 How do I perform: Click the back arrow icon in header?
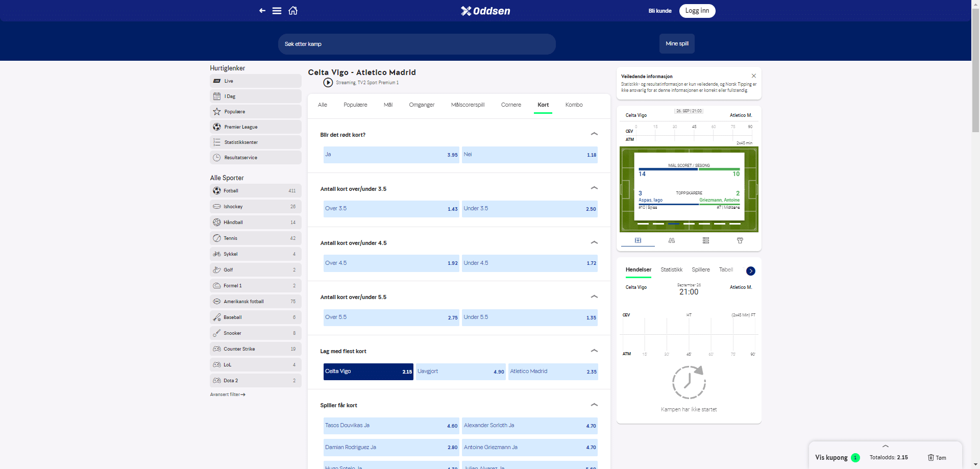click(262, 11)
